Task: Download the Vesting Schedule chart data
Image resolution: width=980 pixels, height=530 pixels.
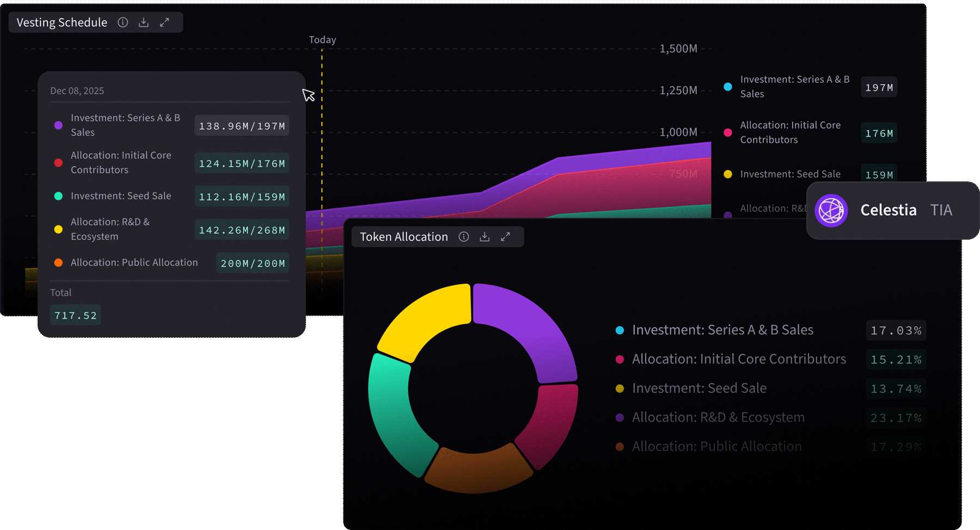Action: coord(143,22)
